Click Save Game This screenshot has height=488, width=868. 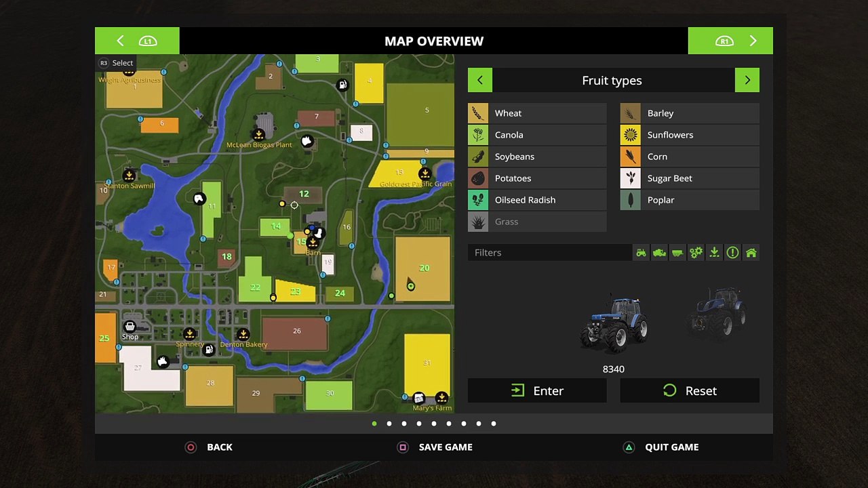(435, 447)
